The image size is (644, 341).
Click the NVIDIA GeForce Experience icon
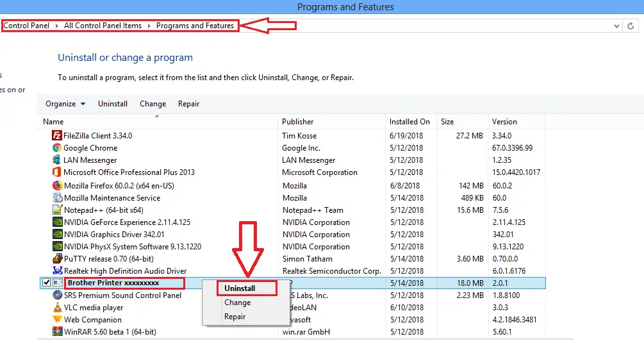click(58, 222)
